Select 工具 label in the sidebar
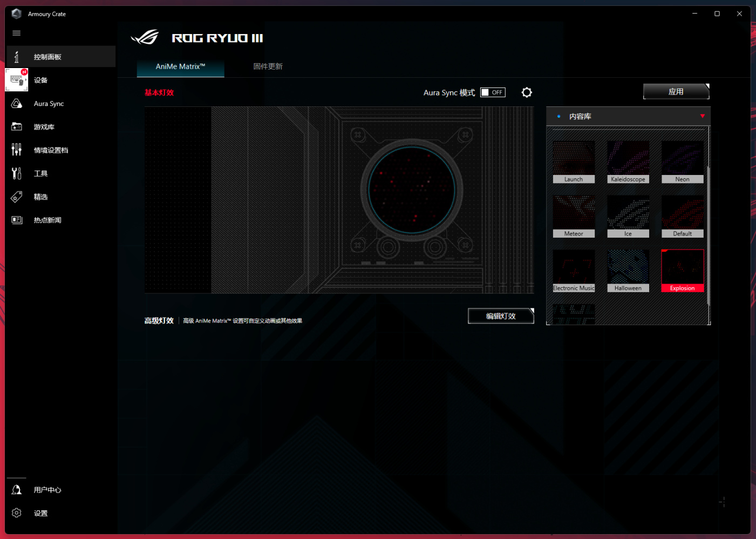The image size is (756, 539). pyautogui.click(x=41, y=173)
